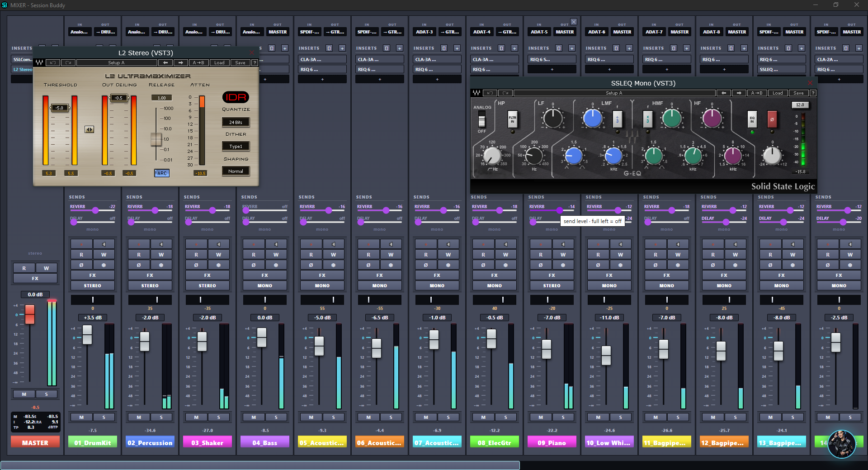This screenshot has width=868, height=470.
Task: Toggle monitor speaker on the 13_Bagpipe channel
Action: pyautogui.click(x=793, y=244)
